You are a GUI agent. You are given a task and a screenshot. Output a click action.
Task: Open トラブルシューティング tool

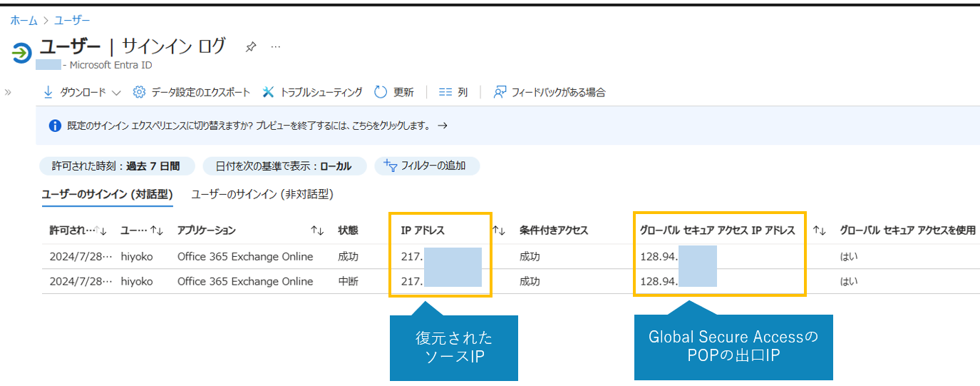312,92
